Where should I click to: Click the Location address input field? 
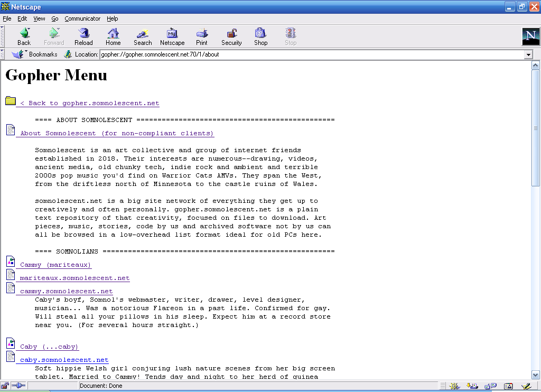(x=311, y=54)
